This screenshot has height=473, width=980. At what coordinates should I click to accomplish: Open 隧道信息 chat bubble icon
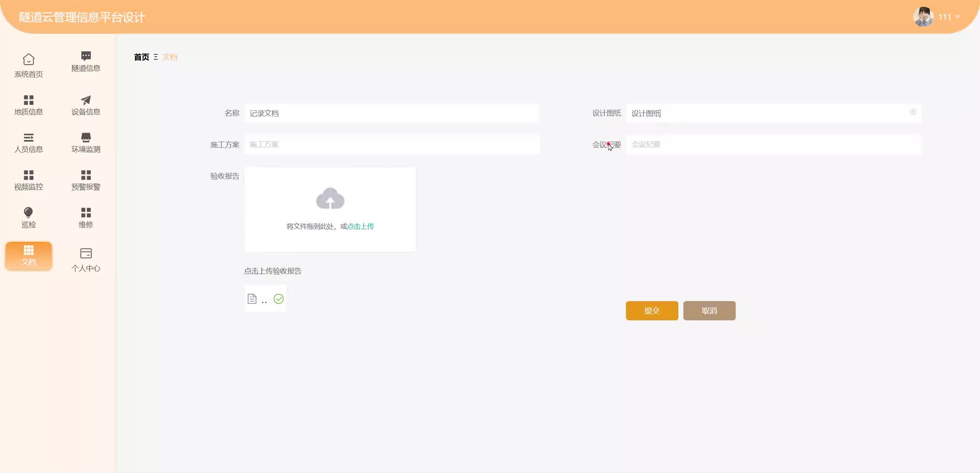86,56
